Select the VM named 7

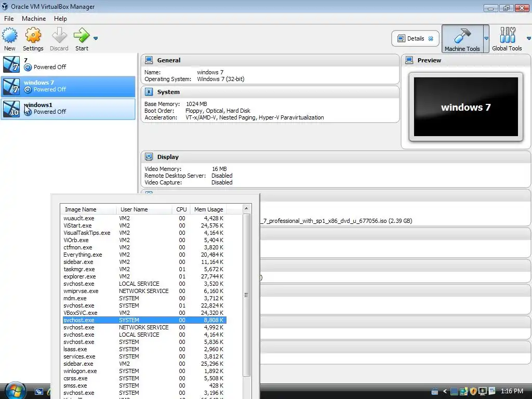pyautogui.click(x=68, y=64)
